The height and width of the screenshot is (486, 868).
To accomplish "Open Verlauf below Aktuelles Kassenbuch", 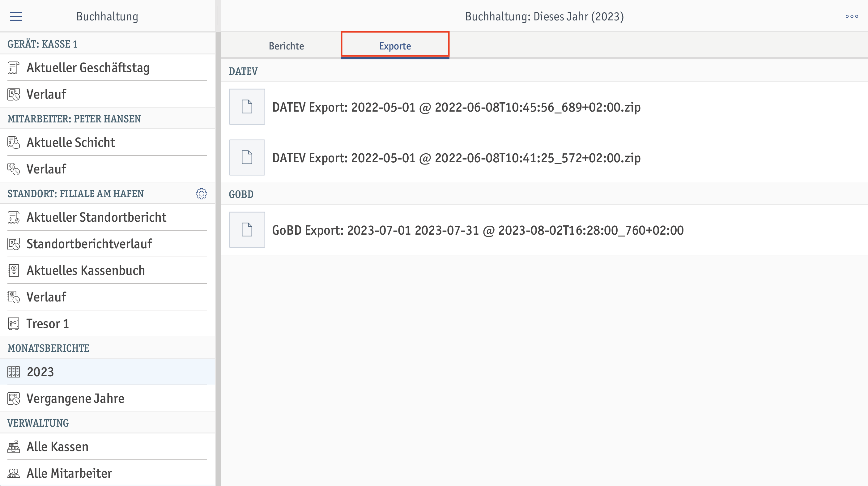I will (108, 297).
